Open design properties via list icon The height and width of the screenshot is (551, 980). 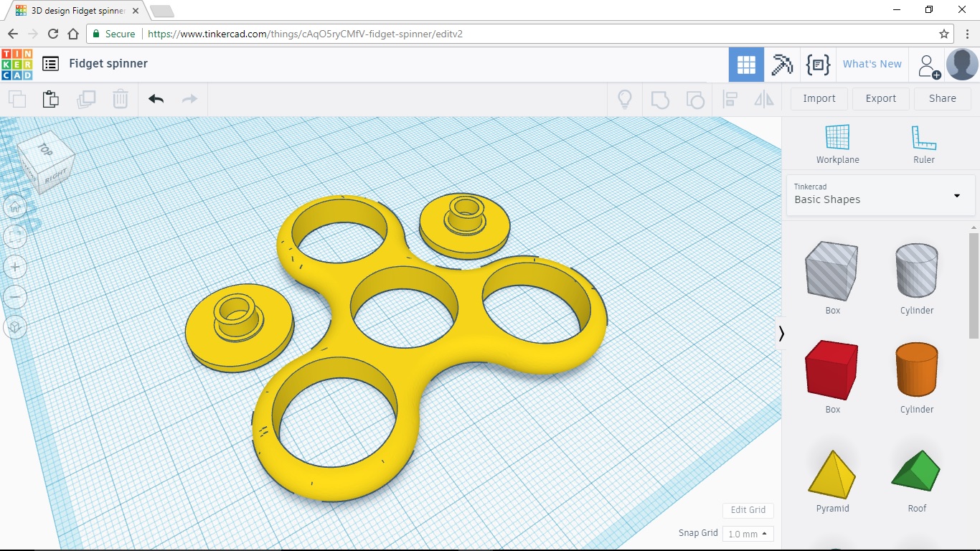coord(50,64)
